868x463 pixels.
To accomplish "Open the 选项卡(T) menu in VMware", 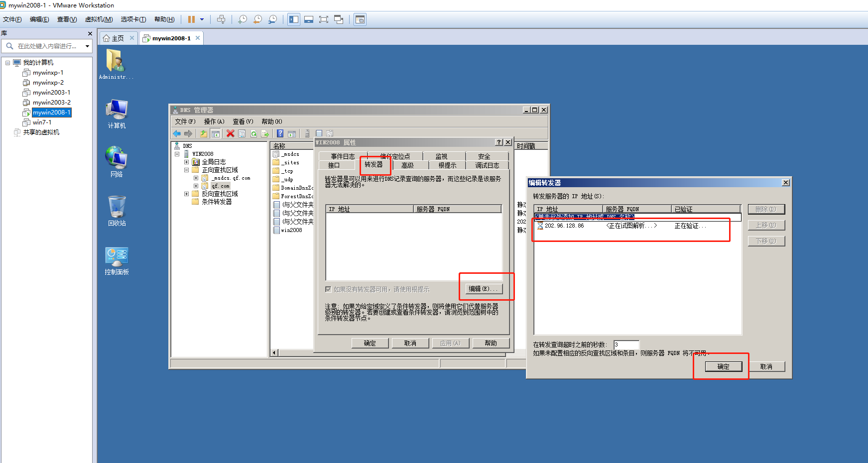I will (x=133, y=19).
